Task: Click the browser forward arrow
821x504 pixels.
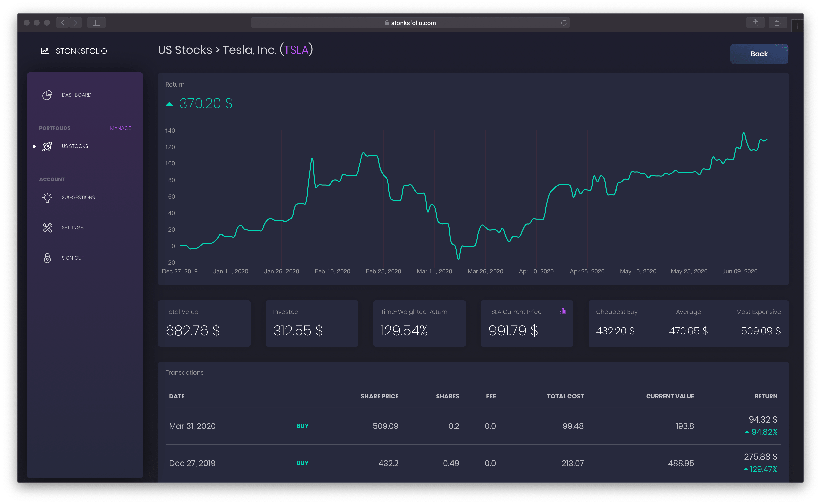Action: [x=76, y=23]
